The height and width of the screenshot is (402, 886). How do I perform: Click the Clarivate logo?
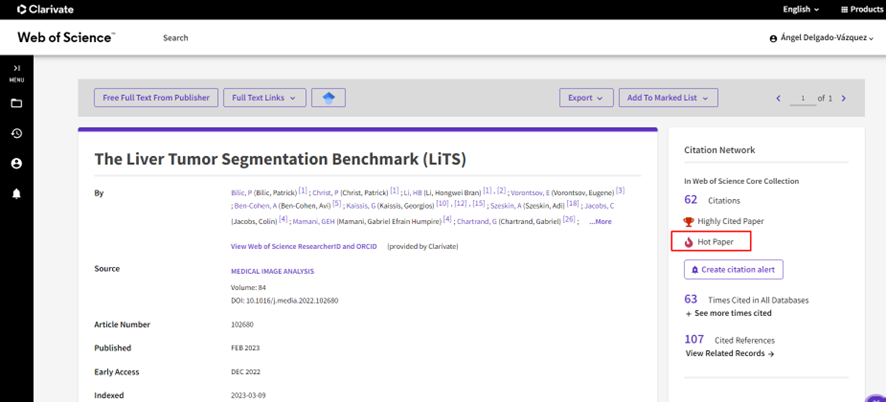(45, 10)
